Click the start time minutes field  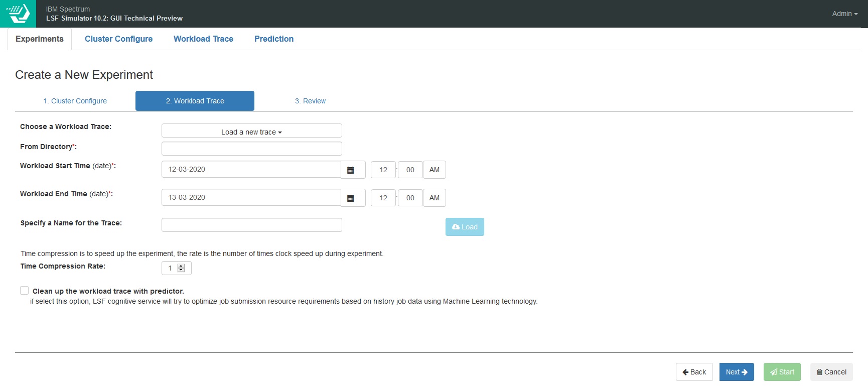(x=410, y=170)
